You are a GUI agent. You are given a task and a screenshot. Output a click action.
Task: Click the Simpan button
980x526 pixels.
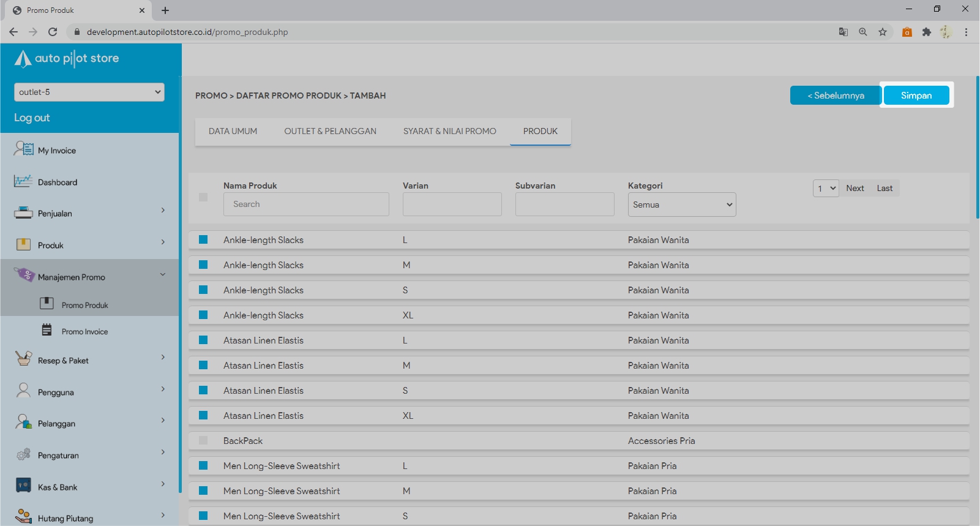pos(916,96)
